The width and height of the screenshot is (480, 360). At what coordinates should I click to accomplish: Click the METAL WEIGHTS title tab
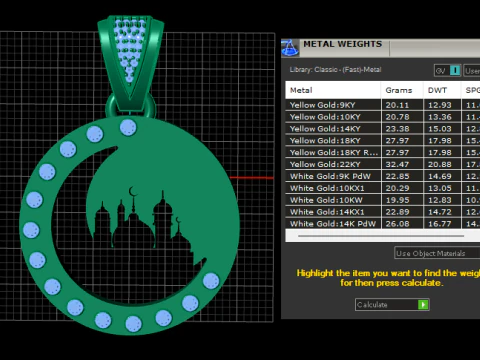[x=343, y=44]
